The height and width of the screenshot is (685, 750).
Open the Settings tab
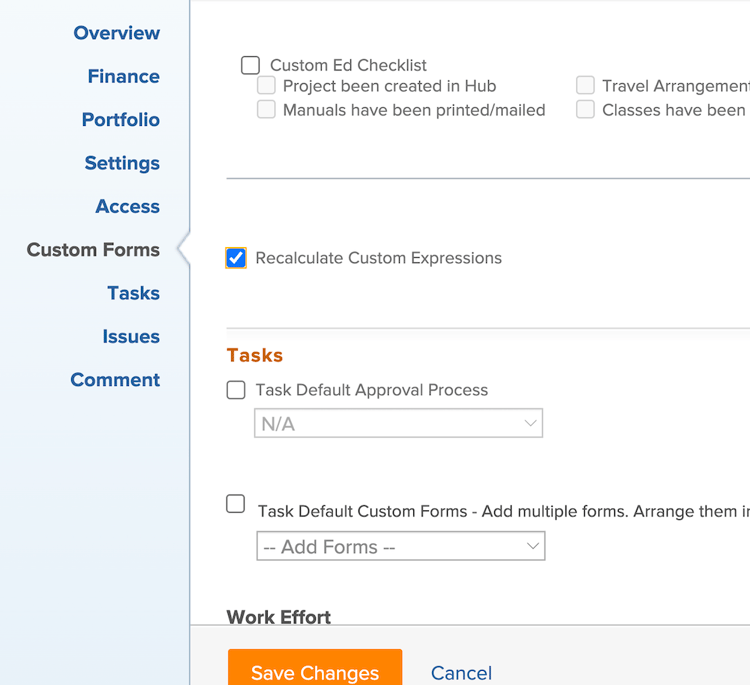[x=122, y=163]
